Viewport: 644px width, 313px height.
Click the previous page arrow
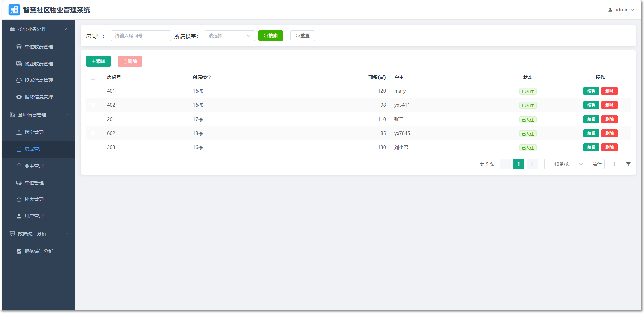[505, 164]
